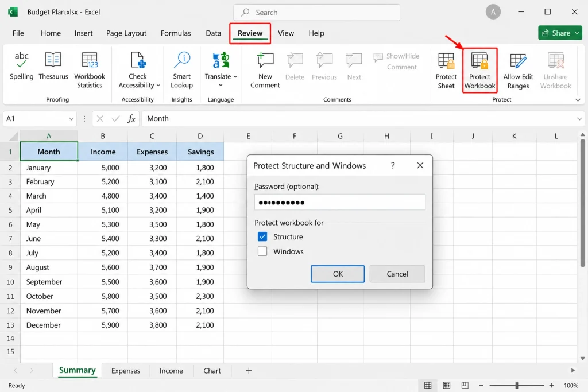Uncheck the Structure checkbox

pos(262,237)
